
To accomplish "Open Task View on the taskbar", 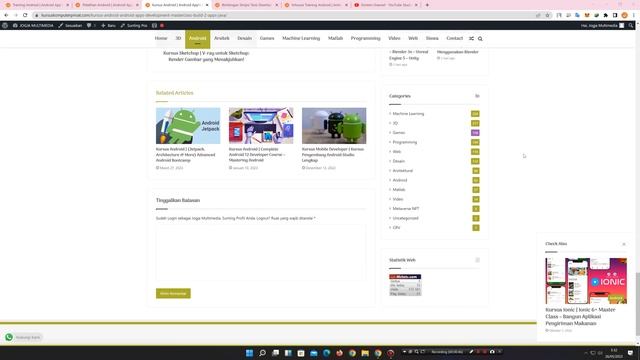I will [x=276, y=353].
